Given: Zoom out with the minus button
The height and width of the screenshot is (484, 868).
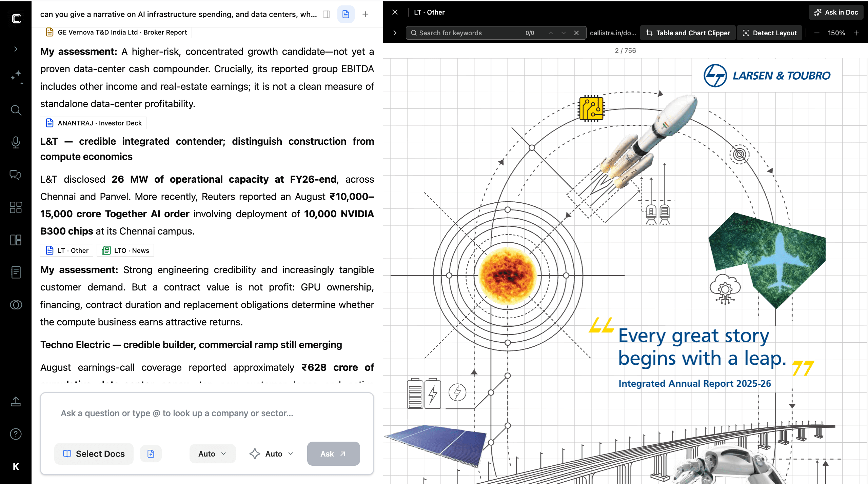Looking at the screenshot, I should 817,33.
